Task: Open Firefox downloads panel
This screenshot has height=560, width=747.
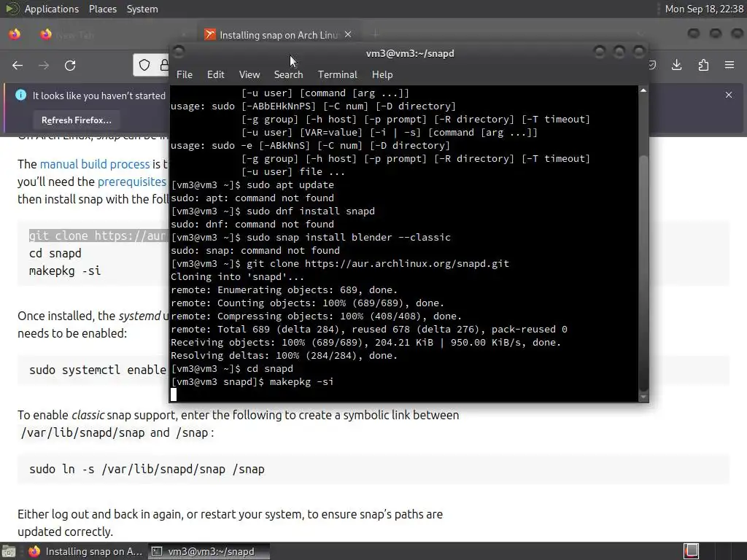Action: pyautogui.click(x=676, y=65)
